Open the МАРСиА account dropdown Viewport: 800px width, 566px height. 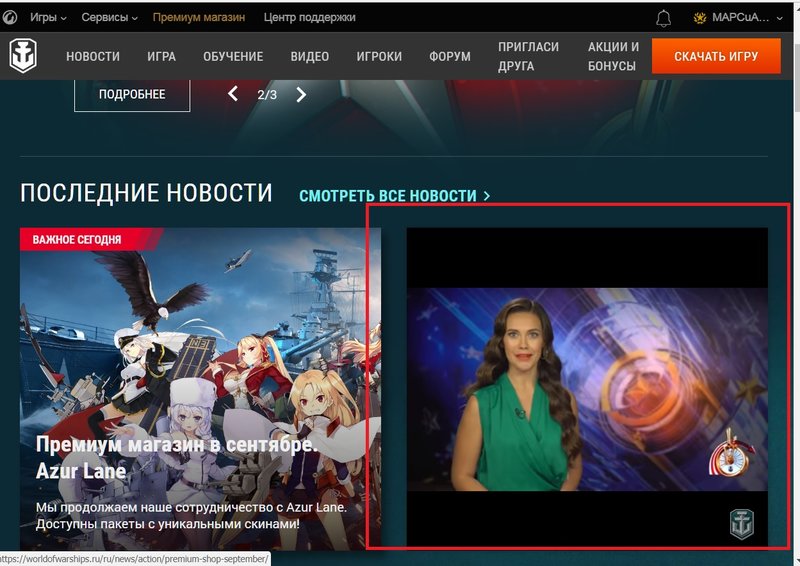click(738, 18)
